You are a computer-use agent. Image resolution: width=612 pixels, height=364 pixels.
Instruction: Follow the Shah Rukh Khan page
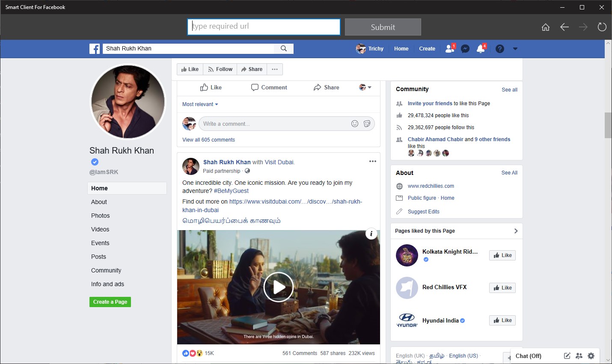(220, 69)
